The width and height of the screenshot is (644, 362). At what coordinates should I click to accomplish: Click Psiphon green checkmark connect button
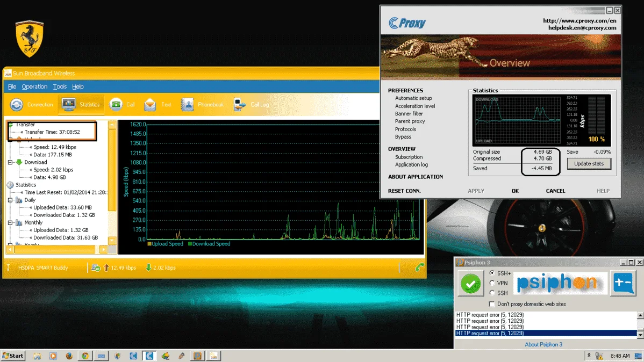[x=471, y=283]
